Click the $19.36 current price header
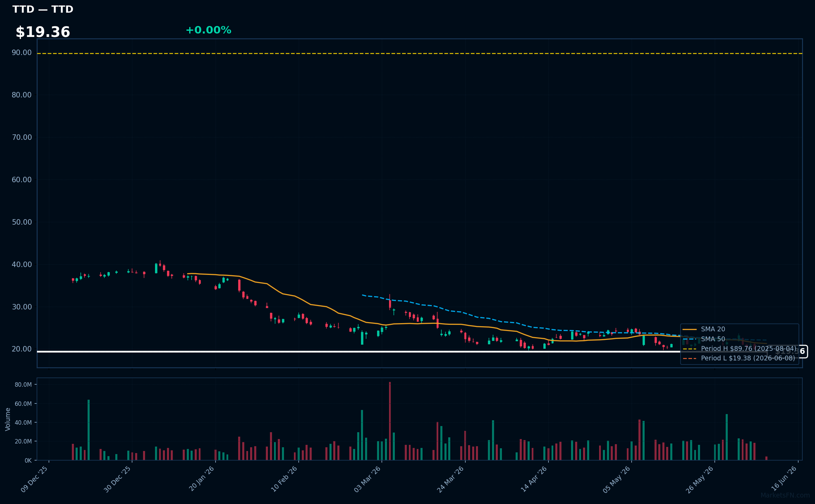Viewport: 815px width, 504px height. (43, 32)
